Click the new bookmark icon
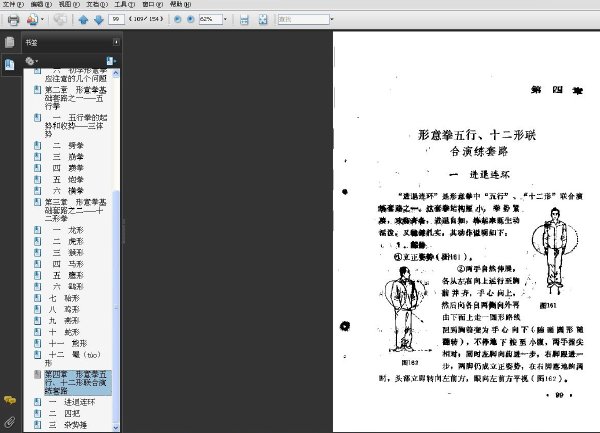Image resolution: width=600 pixels, height=433 pixels. click(x=111, y=61)
